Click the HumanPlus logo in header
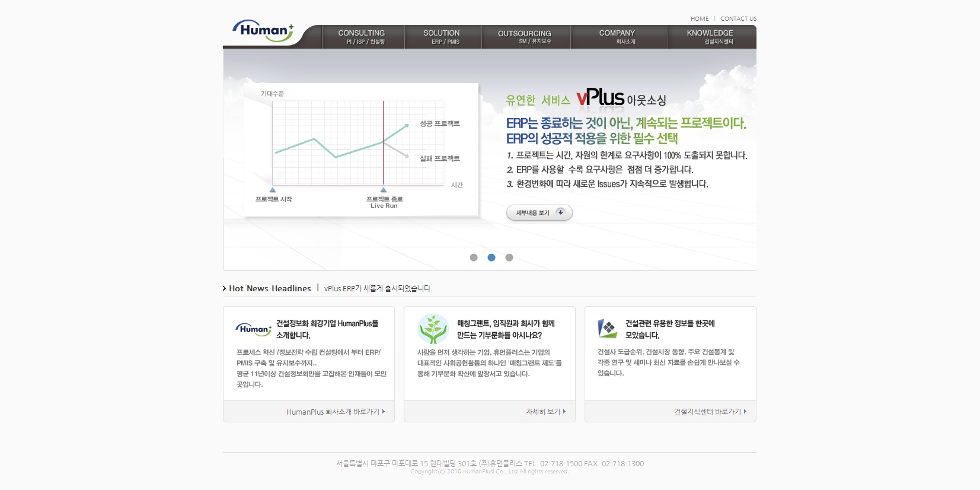Image resolution: width=980 pixels, height=490 pixels. click(263, 31)
